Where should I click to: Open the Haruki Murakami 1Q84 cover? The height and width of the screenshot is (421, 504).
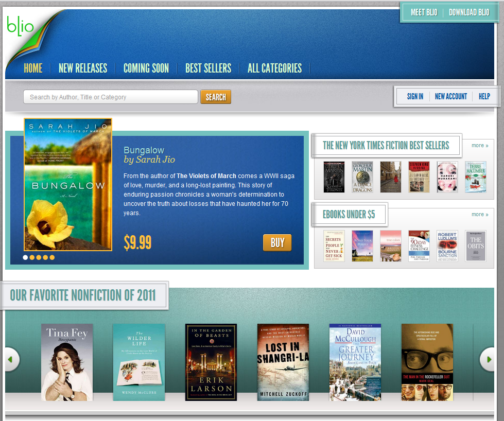pos(447,177)
